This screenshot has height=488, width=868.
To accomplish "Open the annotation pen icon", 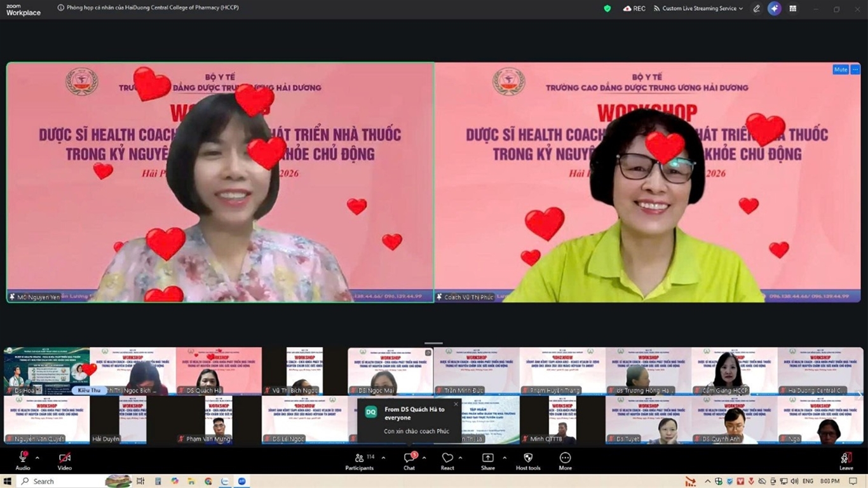I will click(x=756, y=8).
